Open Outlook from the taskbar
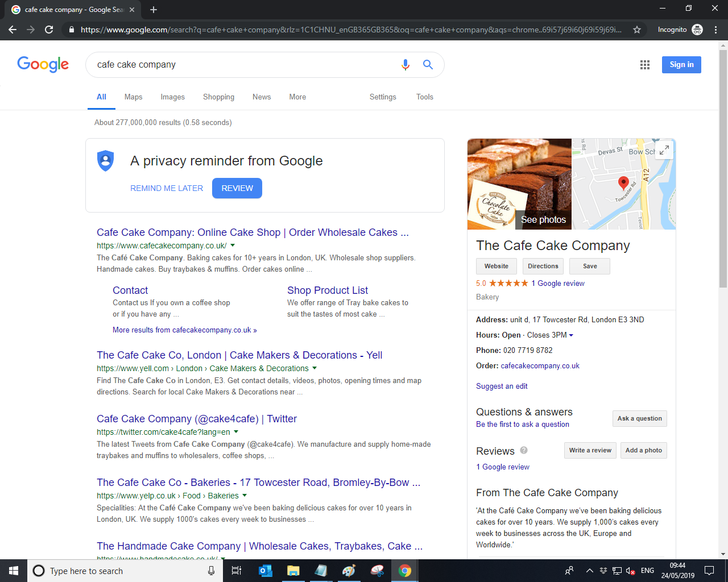Viewport: 728px width, 582px height. [265, 571]
